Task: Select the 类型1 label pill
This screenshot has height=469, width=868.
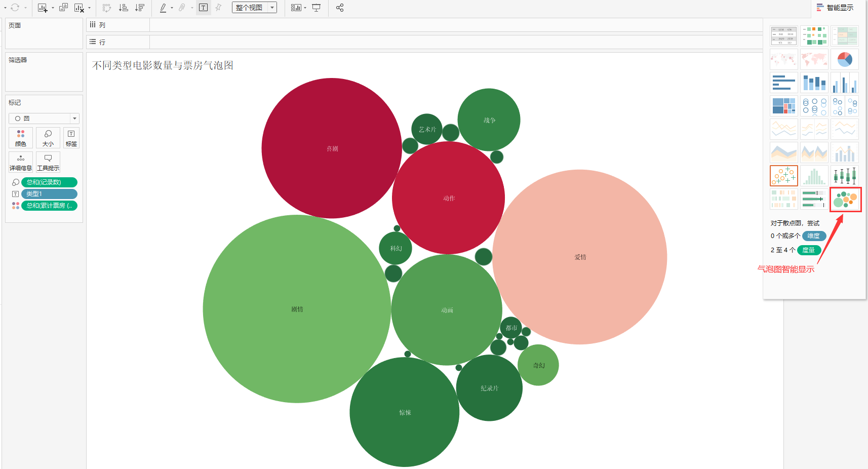Action: click(49, 194)
